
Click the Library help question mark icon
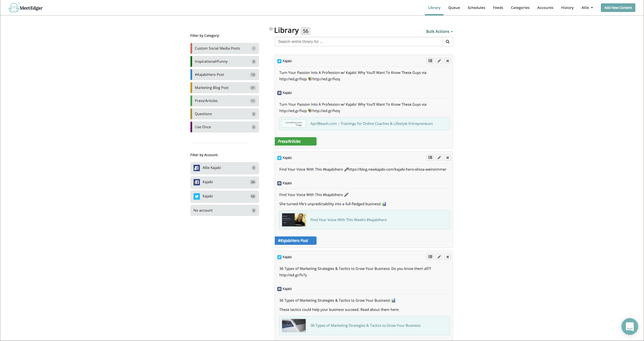tap(271, 29)
